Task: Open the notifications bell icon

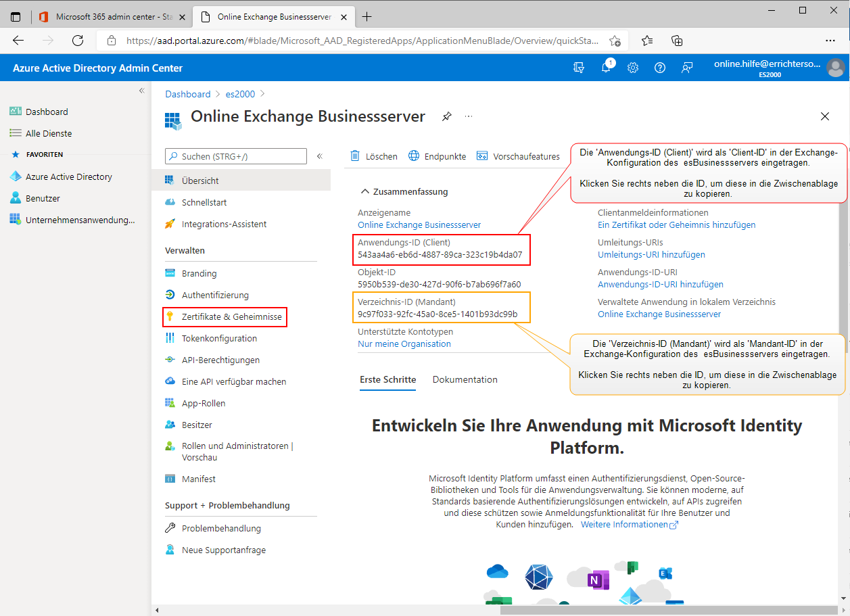Action: click(607, 67)
